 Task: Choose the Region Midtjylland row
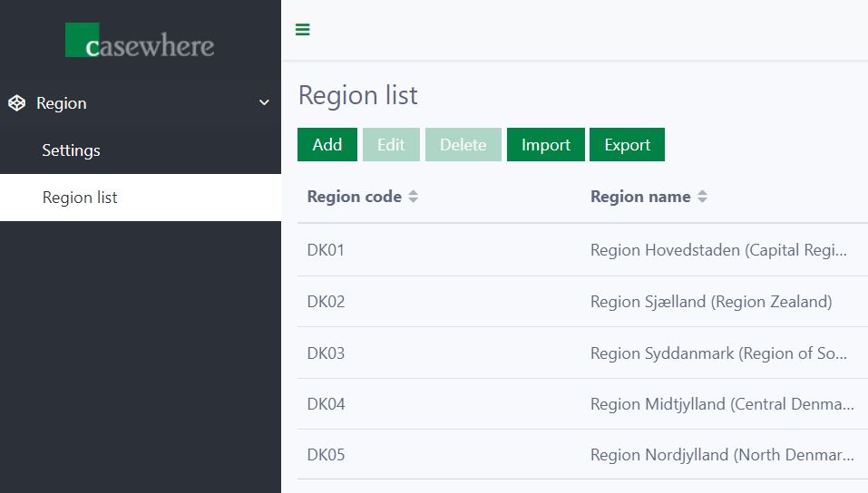(x=721, y=404)
